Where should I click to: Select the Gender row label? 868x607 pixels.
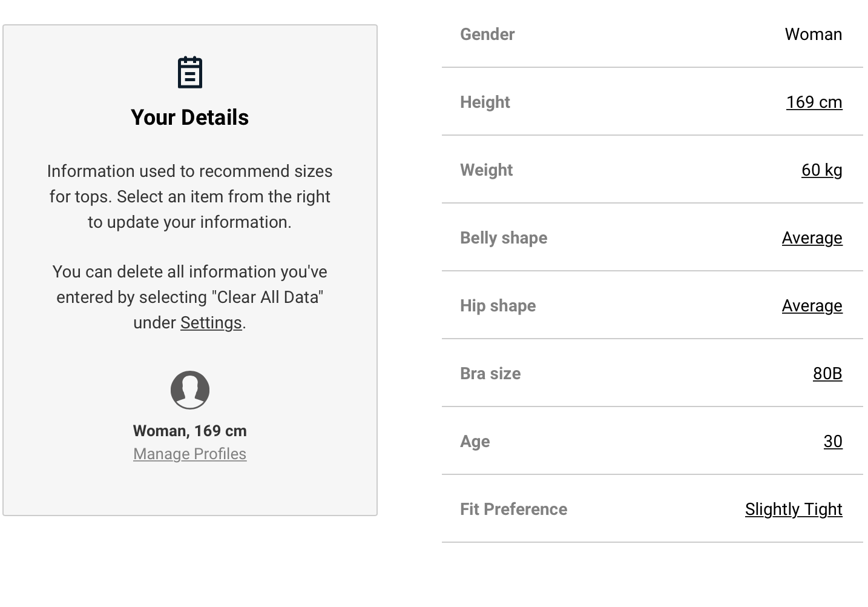point(487,35)
